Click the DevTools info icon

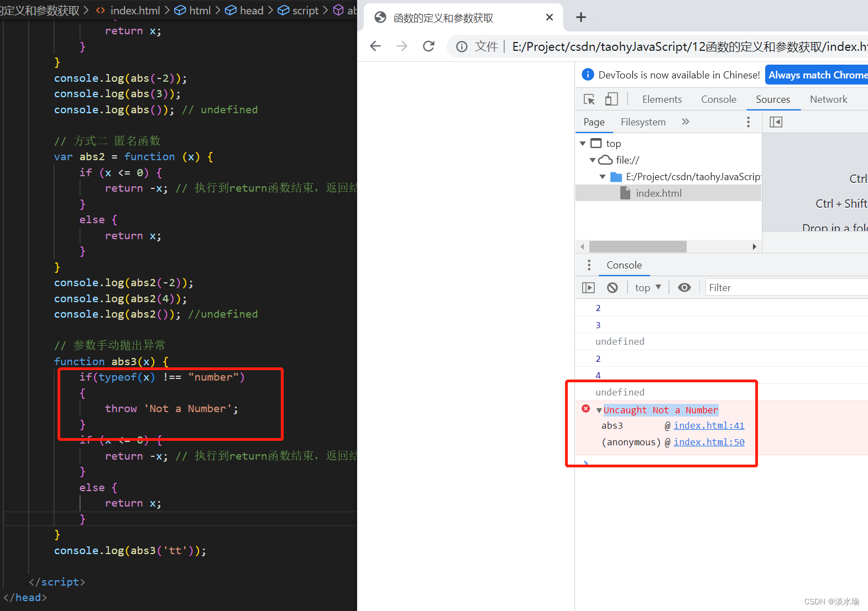(588, 75)
